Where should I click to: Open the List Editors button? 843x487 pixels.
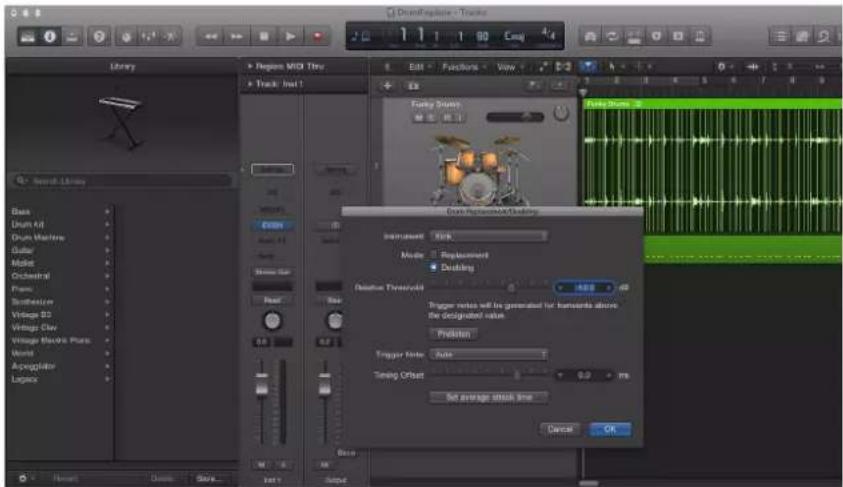(x=780, y=37)
